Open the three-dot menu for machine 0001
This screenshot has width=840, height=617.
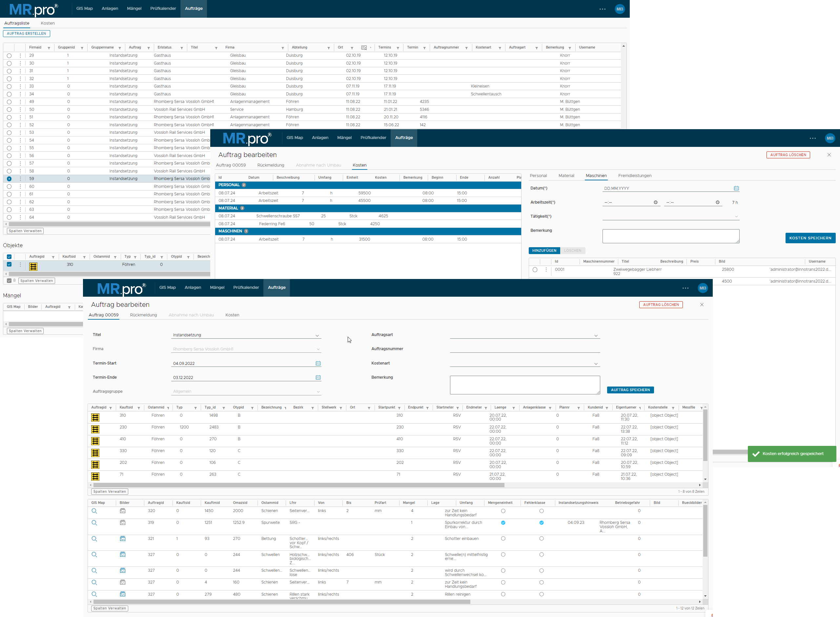546,270
